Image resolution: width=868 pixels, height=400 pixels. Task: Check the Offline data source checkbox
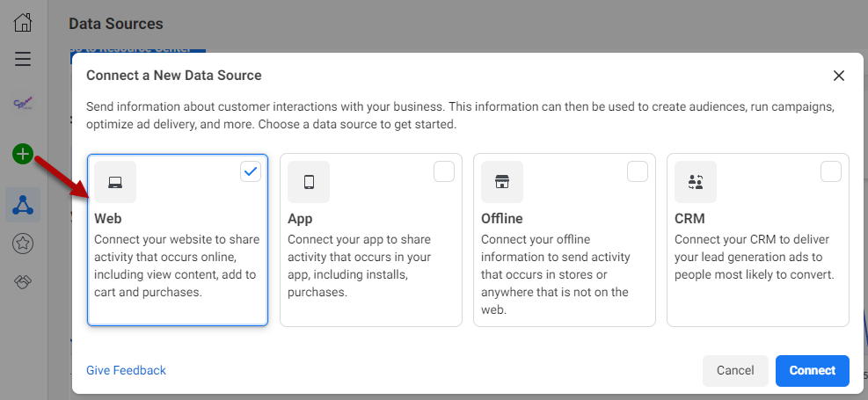pos(638,171)
